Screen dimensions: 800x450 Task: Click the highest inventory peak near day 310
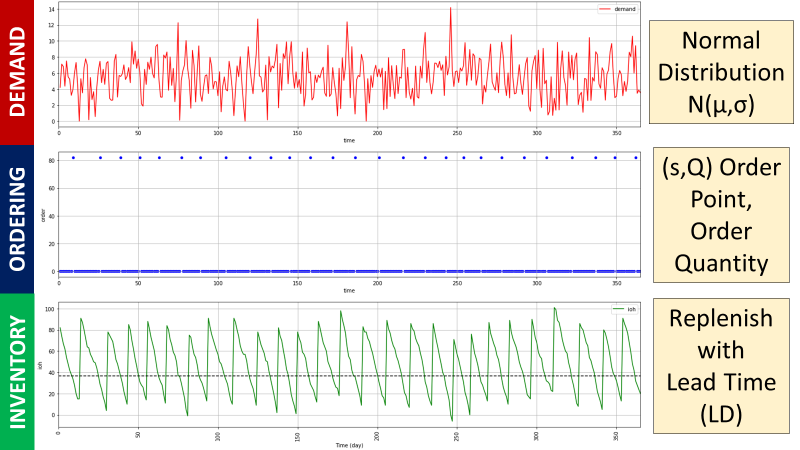(x=555, y=308)
